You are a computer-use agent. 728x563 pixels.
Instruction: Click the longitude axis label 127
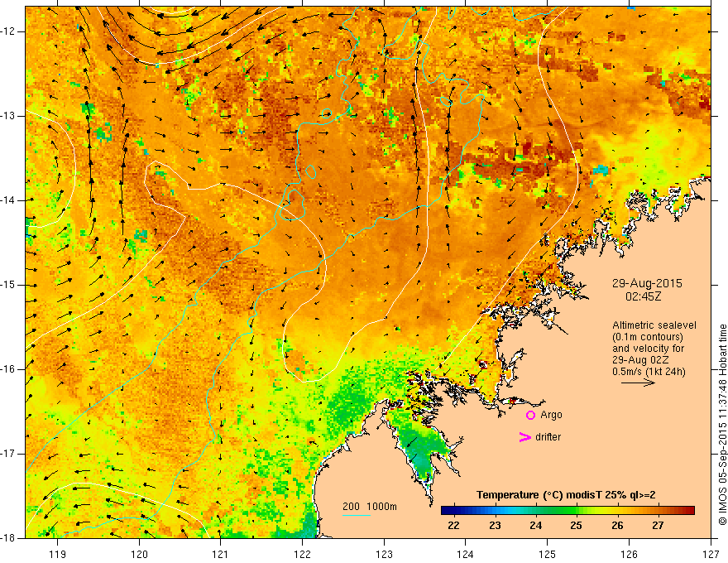(x=711, y=554)
